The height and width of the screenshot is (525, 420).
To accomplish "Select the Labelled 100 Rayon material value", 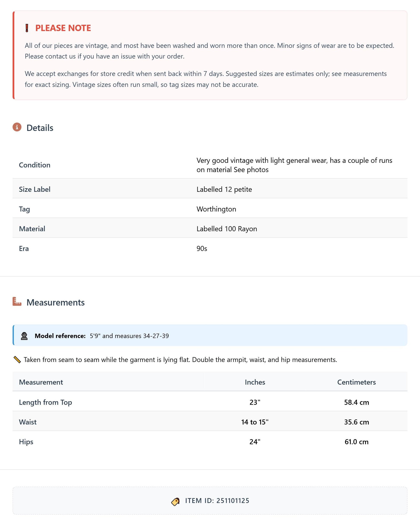I will pyautogui.click(x=227, y=229).
